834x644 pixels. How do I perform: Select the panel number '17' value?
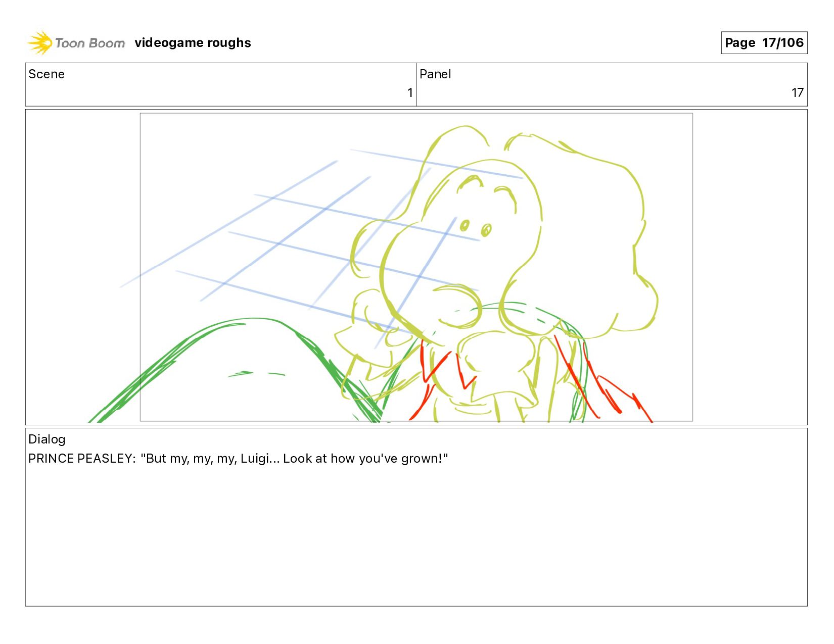click(797, 93)
